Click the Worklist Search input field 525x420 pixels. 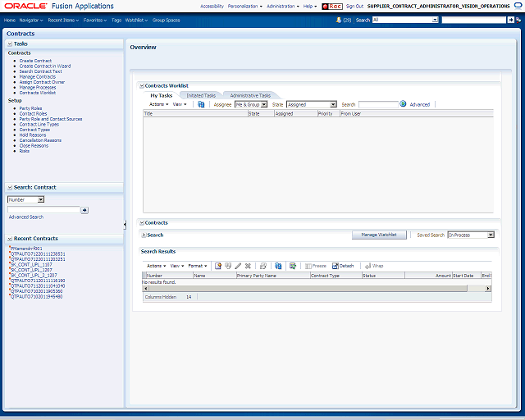click(x=378, y=104)
